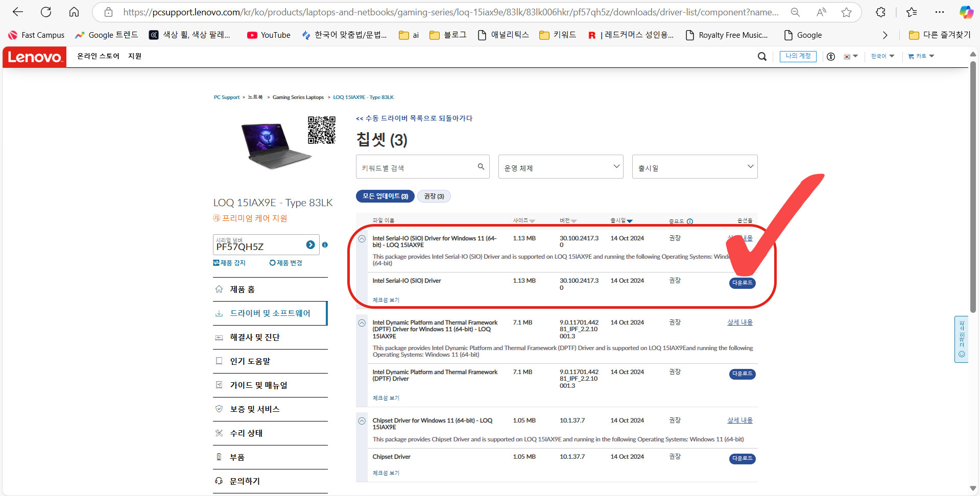Open Copilot icon in browser toolbar
Screen dimensions: 980x496
[x=966, y=12]
